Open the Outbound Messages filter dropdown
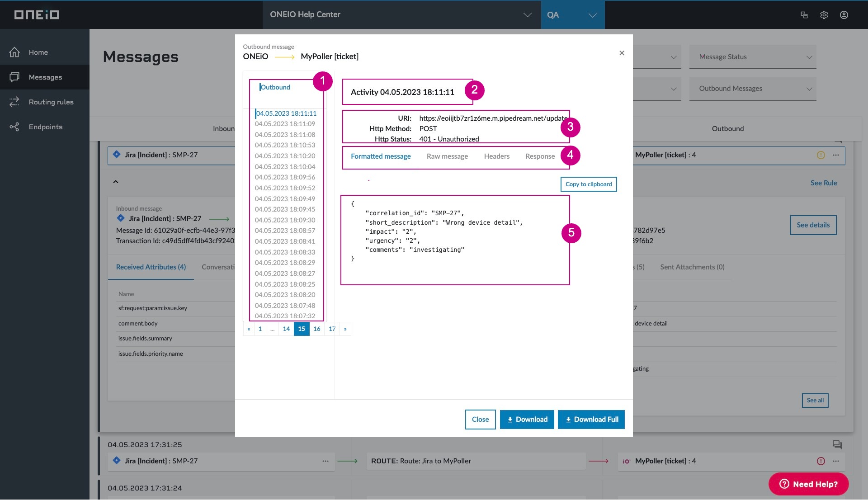 click(x=753, y=89)
